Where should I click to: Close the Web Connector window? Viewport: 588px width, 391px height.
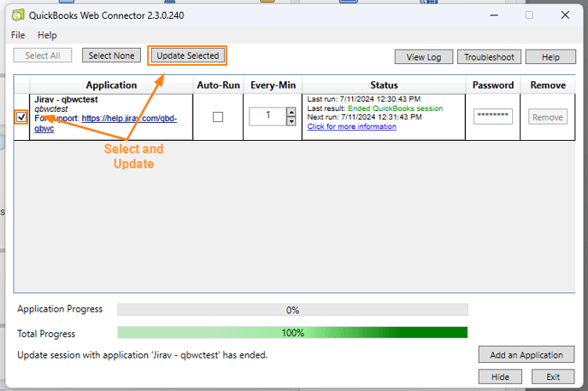pos(565,15)
